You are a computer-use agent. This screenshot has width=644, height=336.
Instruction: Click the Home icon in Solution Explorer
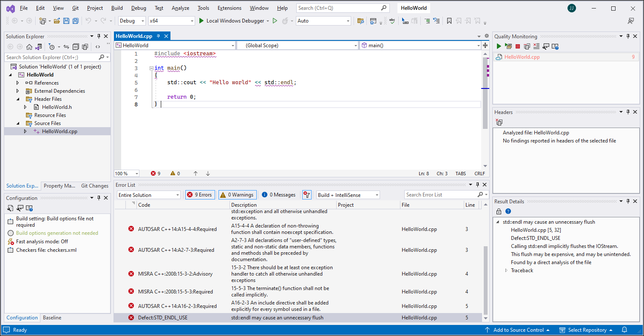click(x=29, y=47)
